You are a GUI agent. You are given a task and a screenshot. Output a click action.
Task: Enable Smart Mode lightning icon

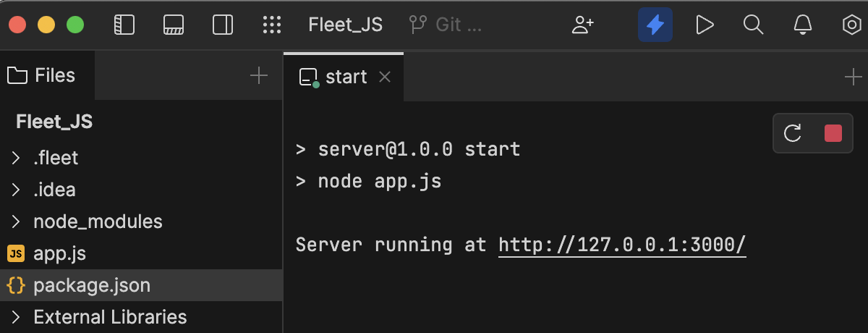655,25
